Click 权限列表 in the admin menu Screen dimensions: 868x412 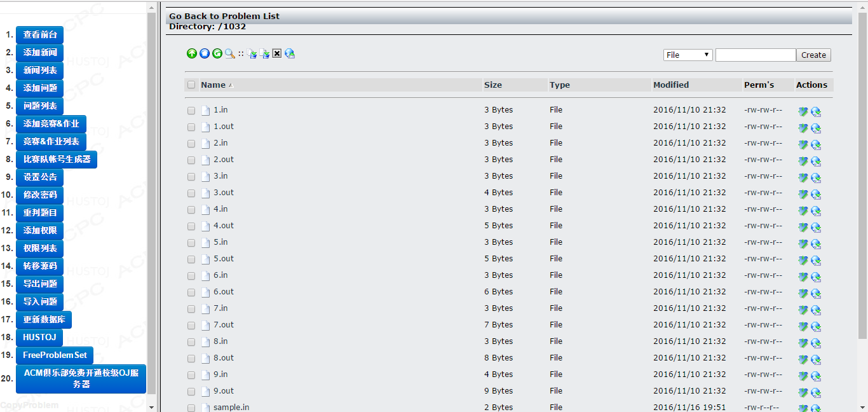click(40, 249)
